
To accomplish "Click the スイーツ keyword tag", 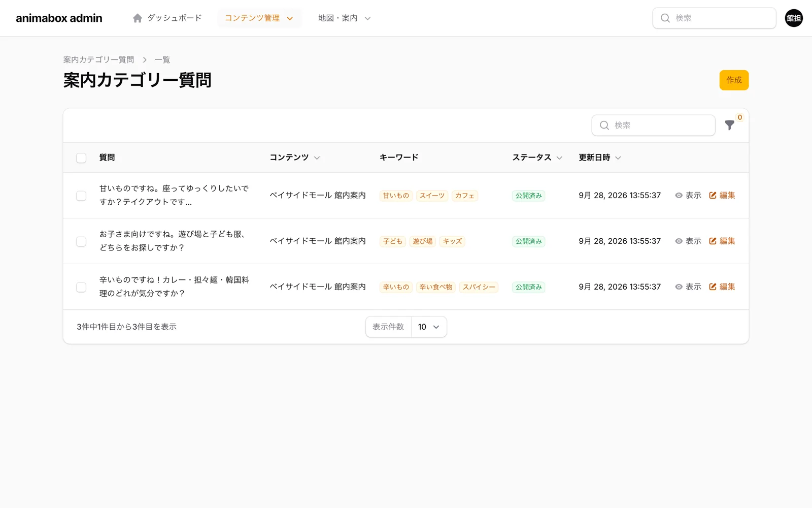I will coord(432,196).
